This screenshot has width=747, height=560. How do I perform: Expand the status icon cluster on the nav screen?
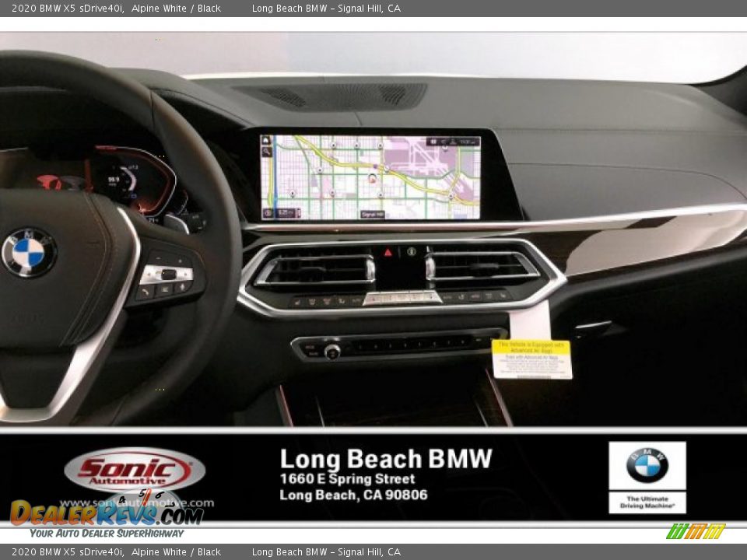(x=453, y=141)
